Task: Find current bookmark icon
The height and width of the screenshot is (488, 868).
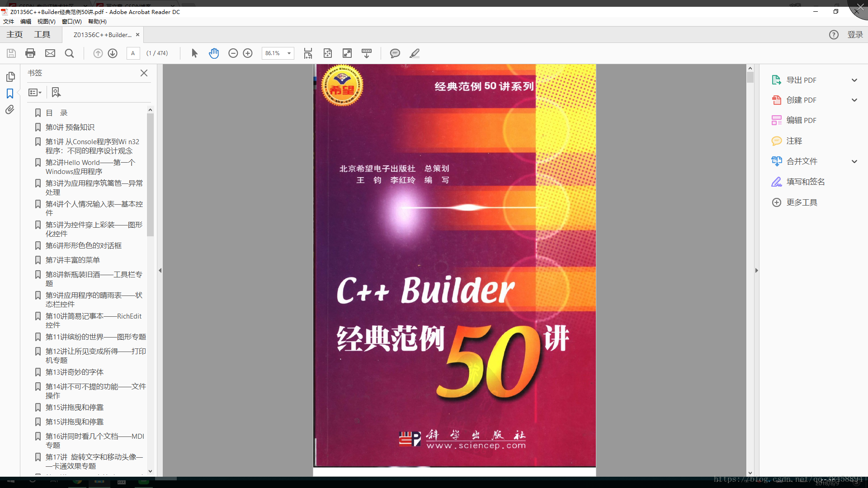Action: [x=56, y=93]
